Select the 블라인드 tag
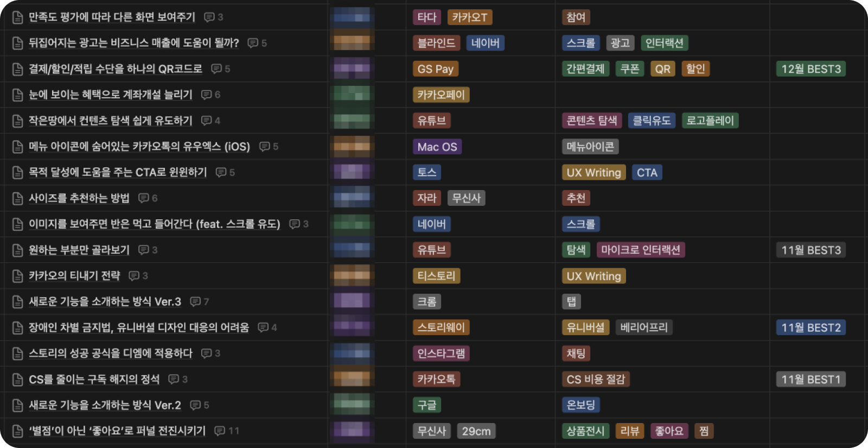This screenshot has height=448, width=868. (x=436, y=43)
